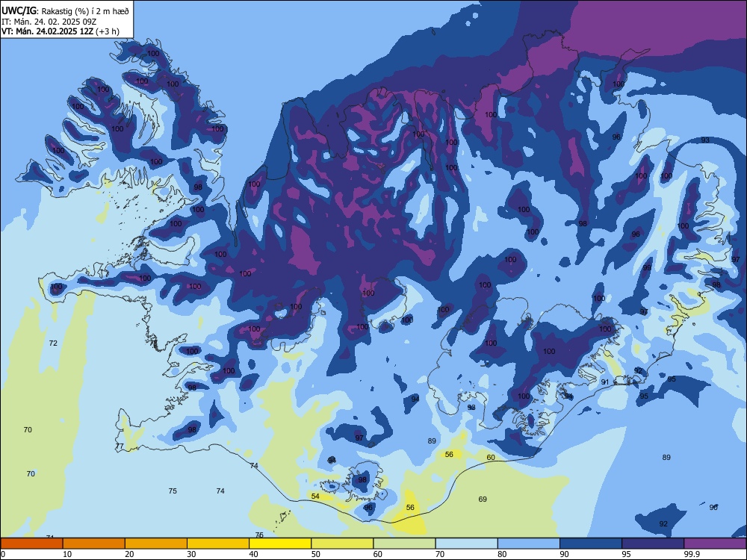Image resolution: width=747 pixels, height=560 pixels.
Task: Click the legend scale tick label '95'
Action: [x=627, y=554]
